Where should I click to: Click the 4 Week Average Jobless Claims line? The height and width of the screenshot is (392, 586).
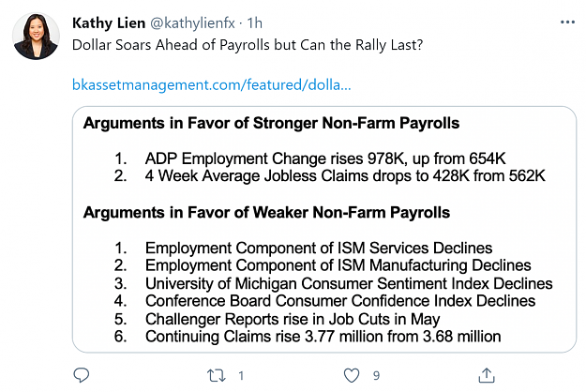point(345,175)
